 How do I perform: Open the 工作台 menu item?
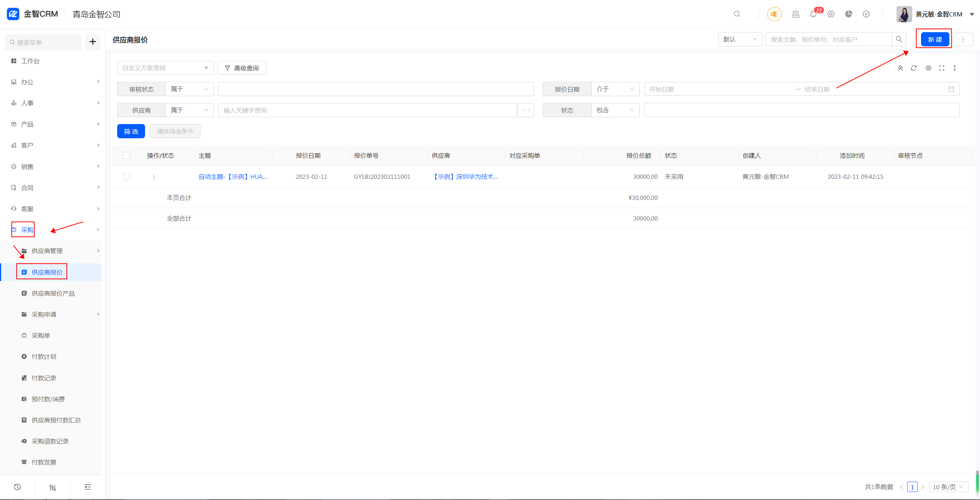pyautogui.click(x=51, y=61)
